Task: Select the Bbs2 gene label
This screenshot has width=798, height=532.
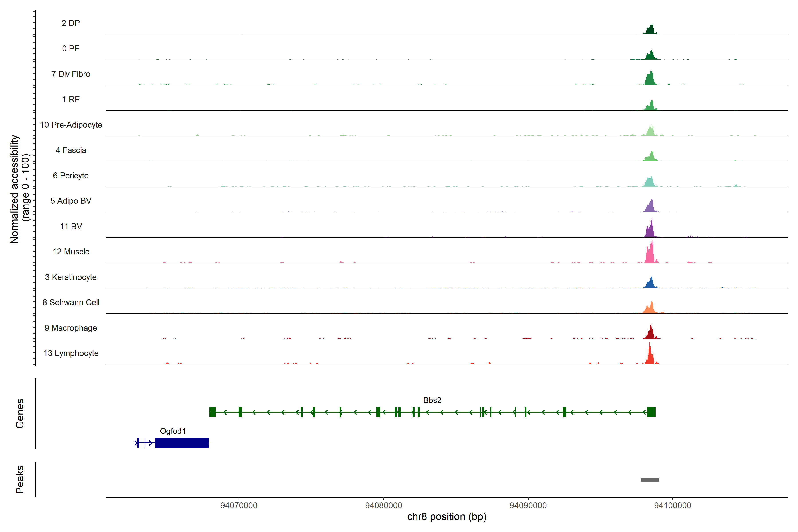Action: click(432, 400)
